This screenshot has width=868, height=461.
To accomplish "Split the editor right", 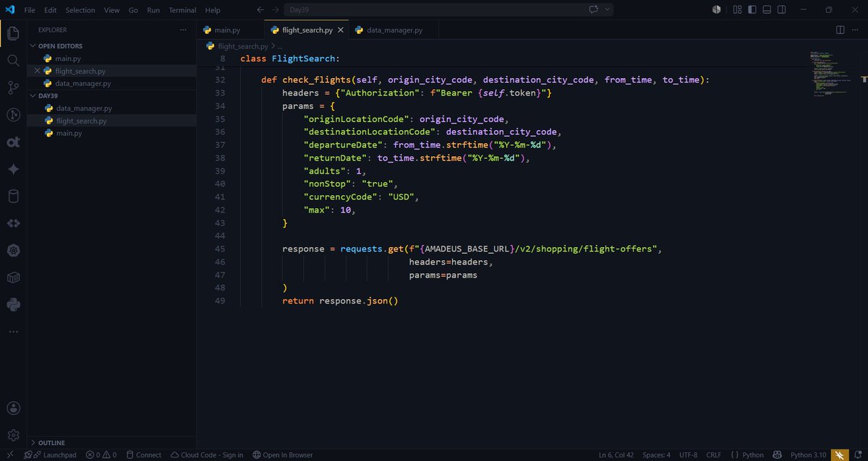I will [840, 30].
